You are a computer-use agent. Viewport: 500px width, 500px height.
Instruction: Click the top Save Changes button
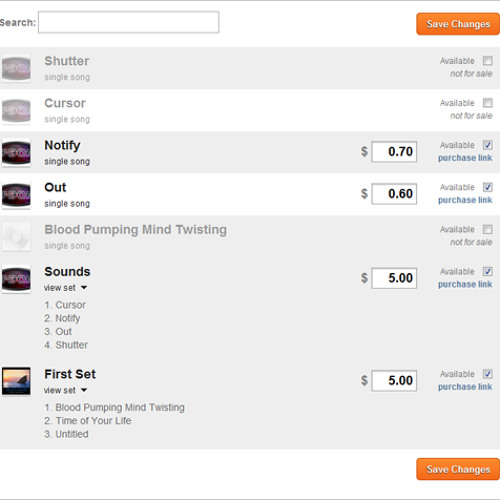458,24
